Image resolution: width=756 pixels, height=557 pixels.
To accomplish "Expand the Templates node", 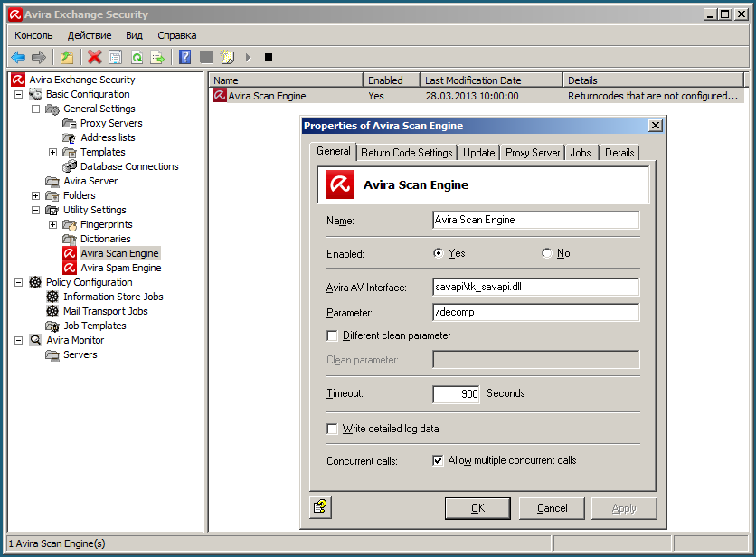I will click(x=53, y=153).
